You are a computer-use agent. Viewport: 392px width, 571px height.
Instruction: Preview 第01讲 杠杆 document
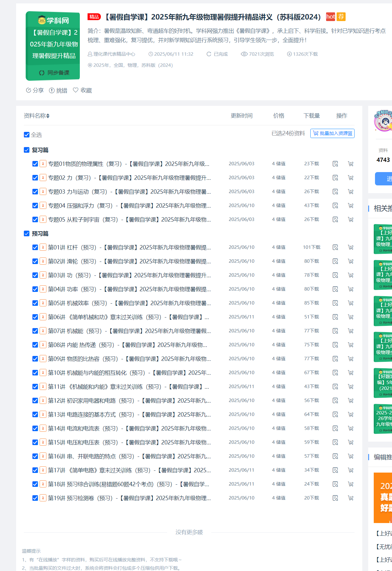[x=335, y=247]
